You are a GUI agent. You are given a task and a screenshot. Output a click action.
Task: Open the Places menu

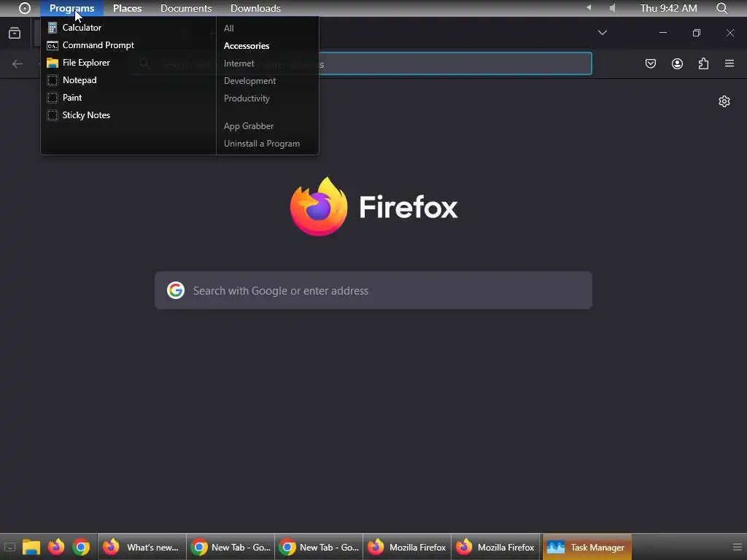click(x=127, y=8)
